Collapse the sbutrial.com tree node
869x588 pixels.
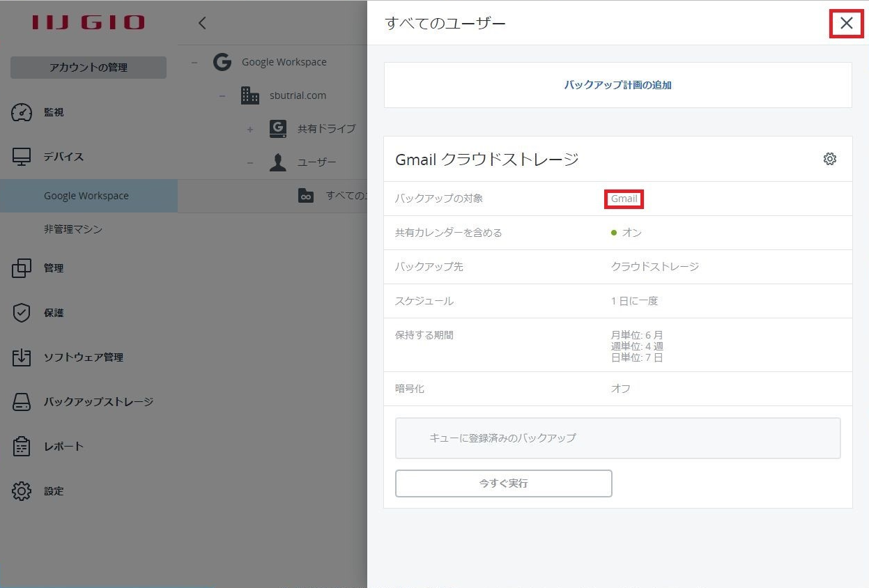(x=222, y=95)
